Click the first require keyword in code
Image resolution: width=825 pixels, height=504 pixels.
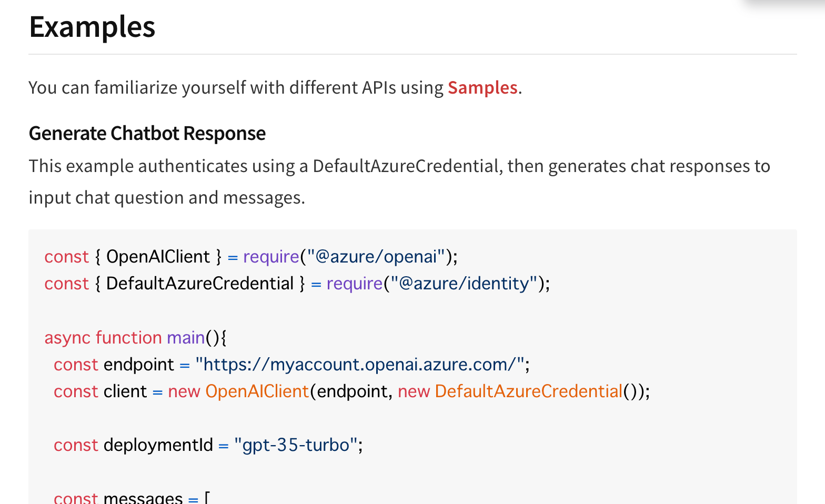[x=271, y=257]
